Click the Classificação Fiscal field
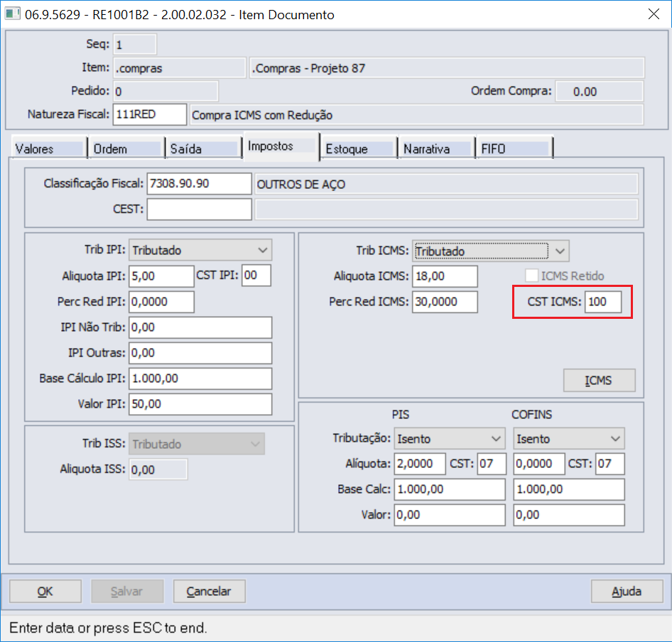 200,183
